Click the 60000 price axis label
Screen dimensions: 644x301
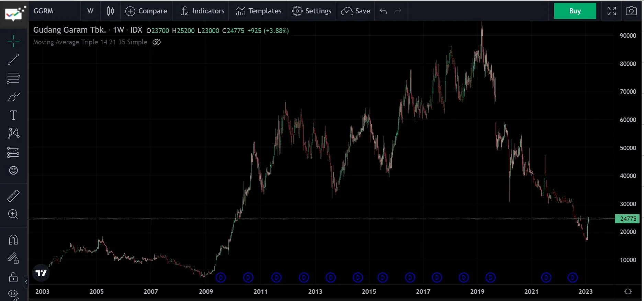point(628,120)
